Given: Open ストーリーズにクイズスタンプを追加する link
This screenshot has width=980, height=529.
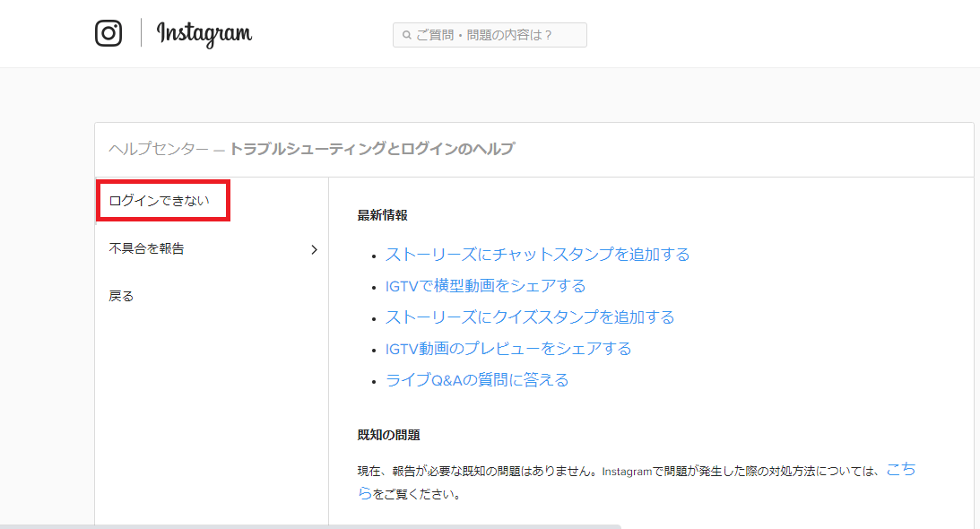Looking at the screenshot, I should click(x=530, y=317).
